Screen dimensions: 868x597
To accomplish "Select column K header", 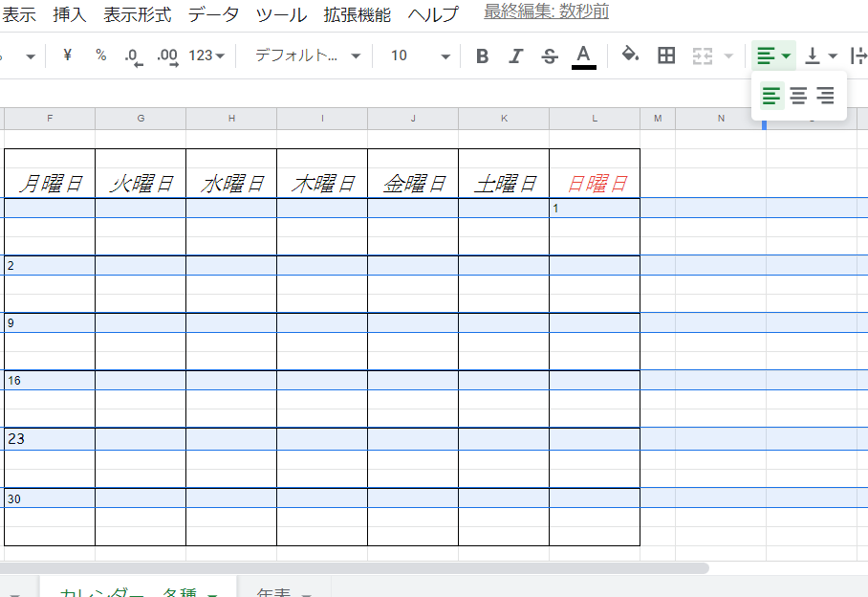I will [504, 119].
